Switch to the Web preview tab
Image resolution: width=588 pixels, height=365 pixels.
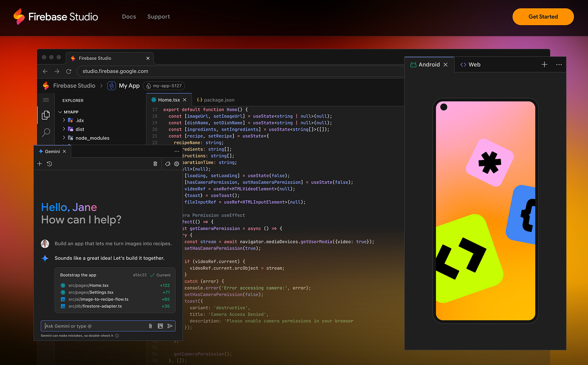[x=470, y=65]
